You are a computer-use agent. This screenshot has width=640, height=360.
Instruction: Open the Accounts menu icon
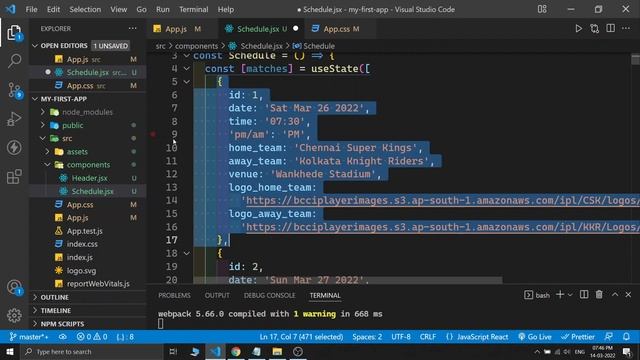click(x=14, y=287)
